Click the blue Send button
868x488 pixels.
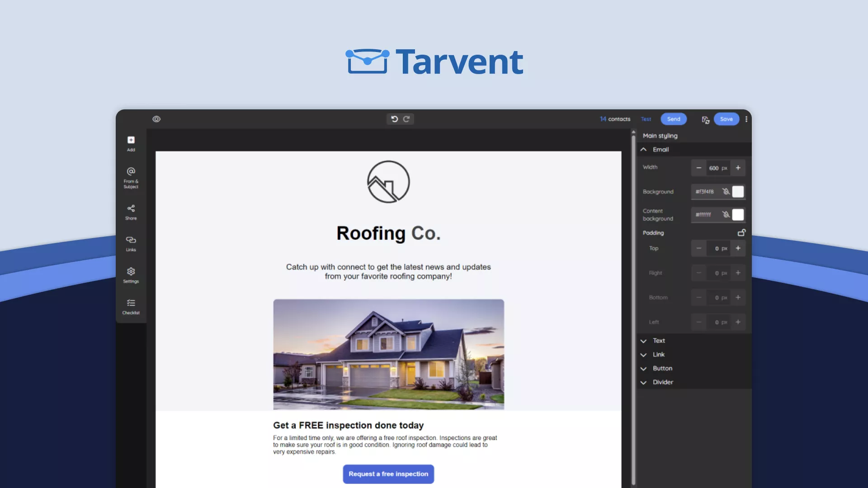click(674, 119)
